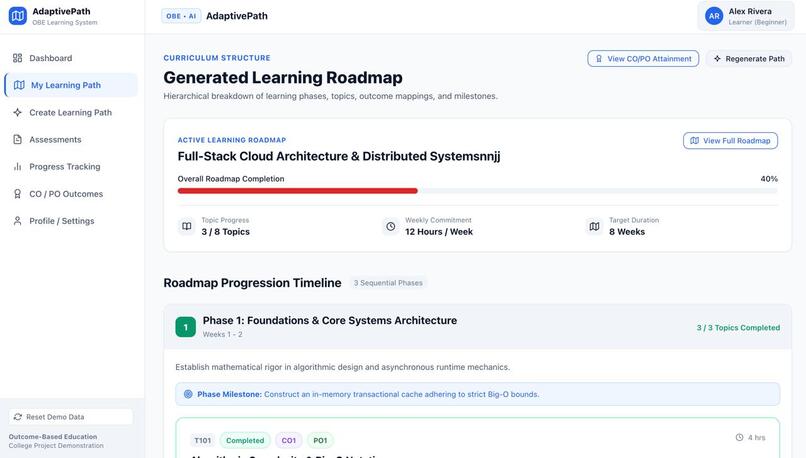The height and width of the screenshot is (458, 806).
Task: Click the Assessments document icon
Action: [17, 139]
